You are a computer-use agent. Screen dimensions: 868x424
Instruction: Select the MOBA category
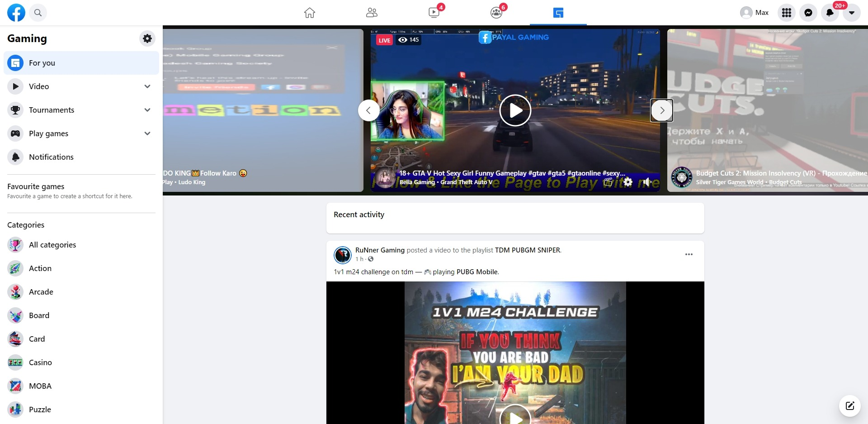coord(81,386)
